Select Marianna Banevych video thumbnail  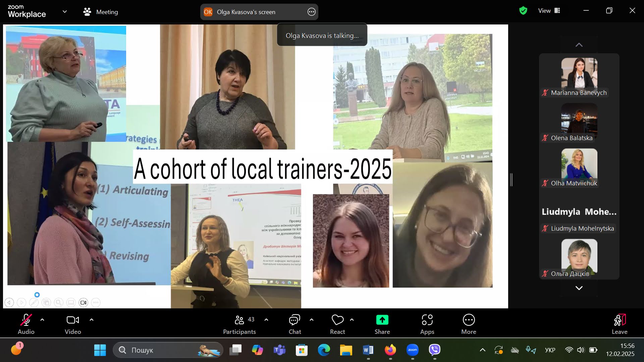pos(579,73)
